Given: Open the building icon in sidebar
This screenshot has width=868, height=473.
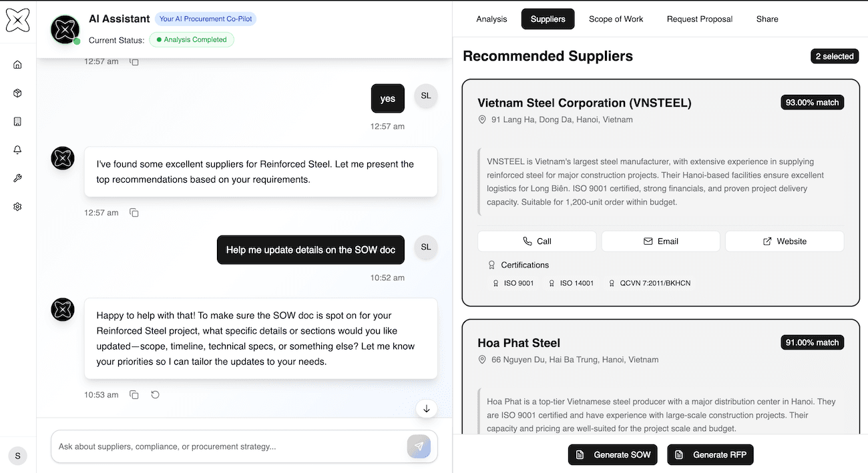Looking at the screenshot, I should coord(17,121).
